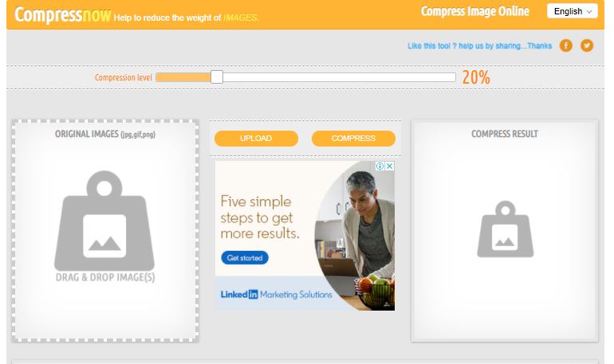The height and width of the screenshot is (364, 614).
Task: Click the COMPRESS button
Action: (353, 139)
